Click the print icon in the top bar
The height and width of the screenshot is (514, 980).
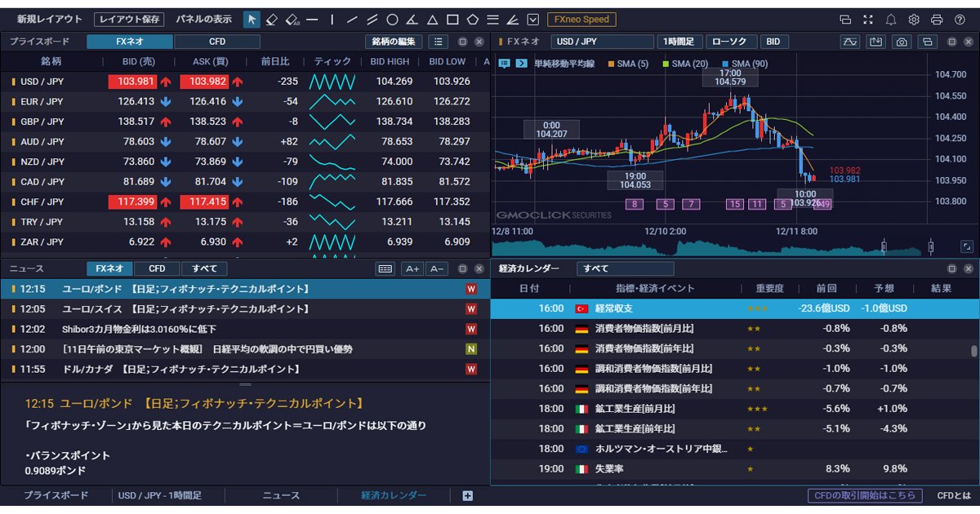pos(938,20)
